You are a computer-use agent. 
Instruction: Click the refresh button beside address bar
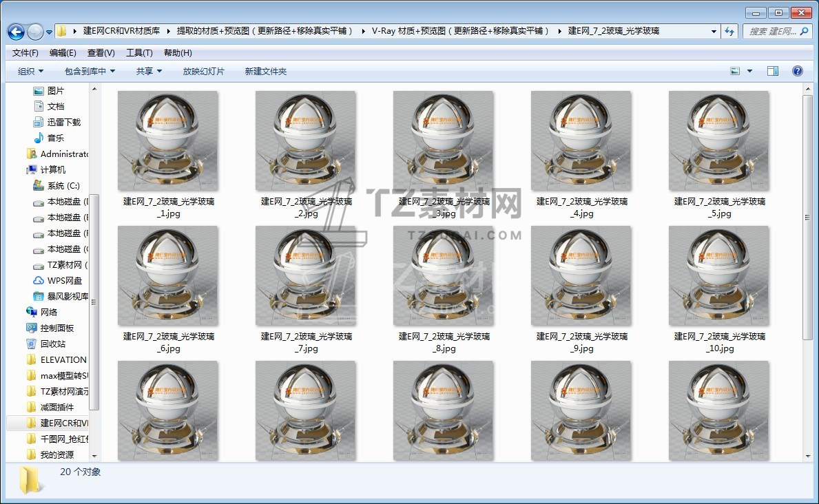tap(729, 32)
